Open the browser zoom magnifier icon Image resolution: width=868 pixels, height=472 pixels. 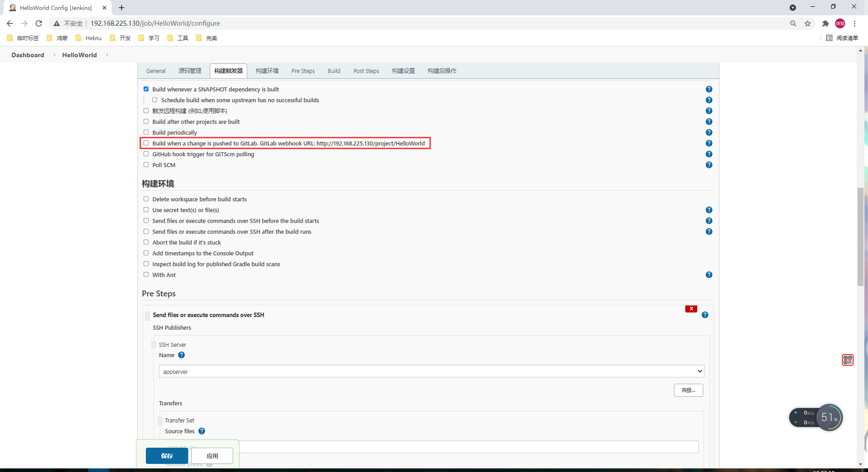tap(793, 23)
